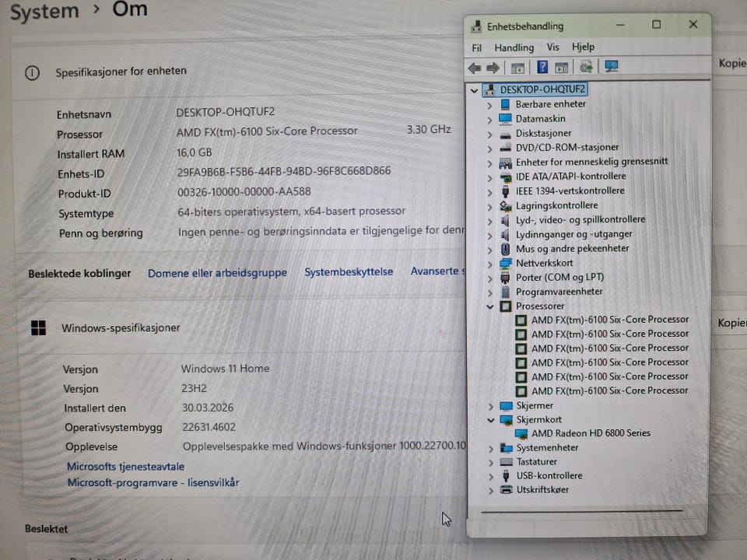Expand the USB-kontrollere node

coord(491,476)
